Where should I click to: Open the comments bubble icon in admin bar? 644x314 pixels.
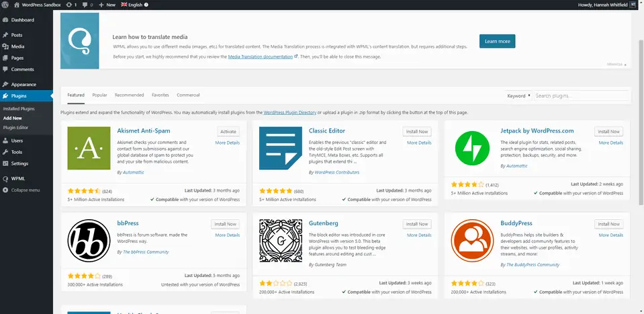pos(85,5)
